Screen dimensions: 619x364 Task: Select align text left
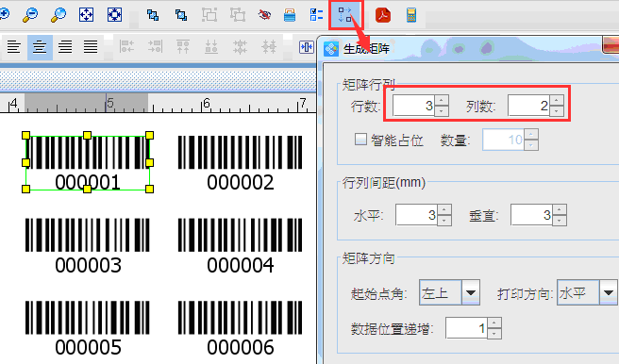[x=14, y=47]
